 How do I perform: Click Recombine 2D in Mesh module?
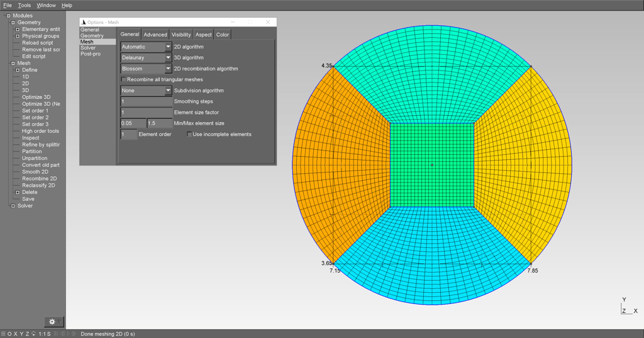click(39, 179)
